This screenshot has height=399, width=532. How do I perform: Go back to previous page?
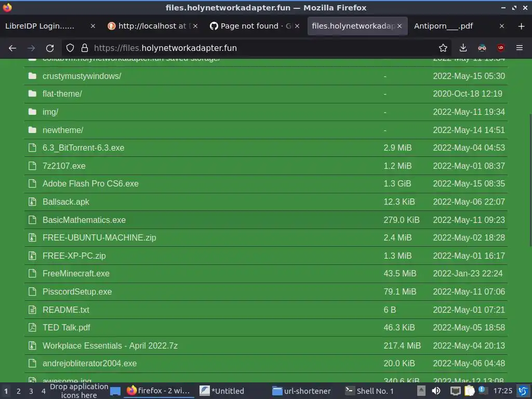click(x=12, y=48)
